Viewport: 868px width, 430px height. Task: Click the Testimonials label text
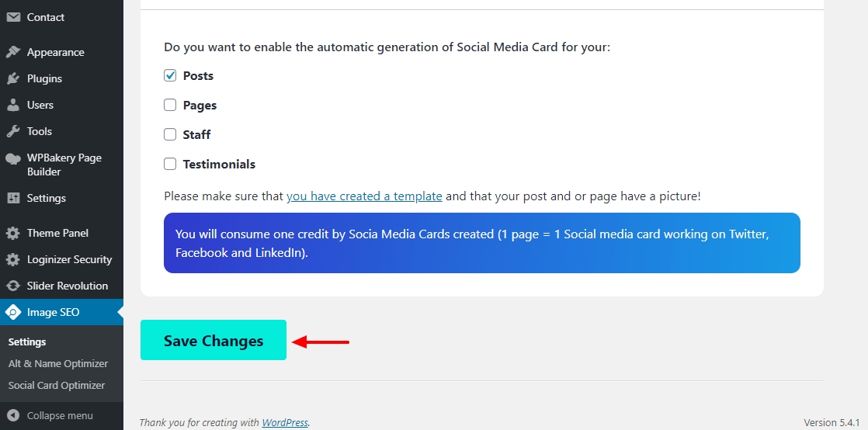219,165
